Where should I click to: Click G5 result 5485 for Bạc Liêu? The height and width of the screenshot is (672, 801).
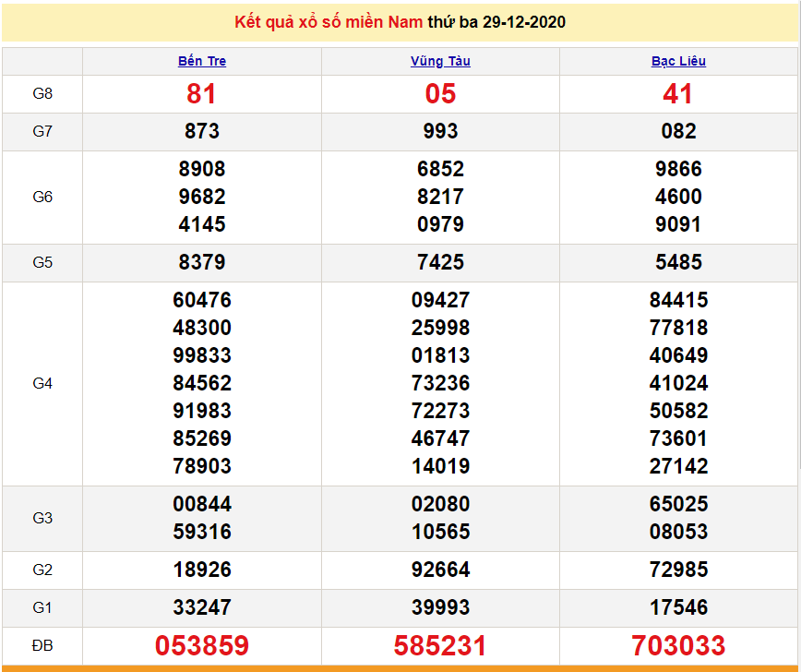(x=678, y=262)
